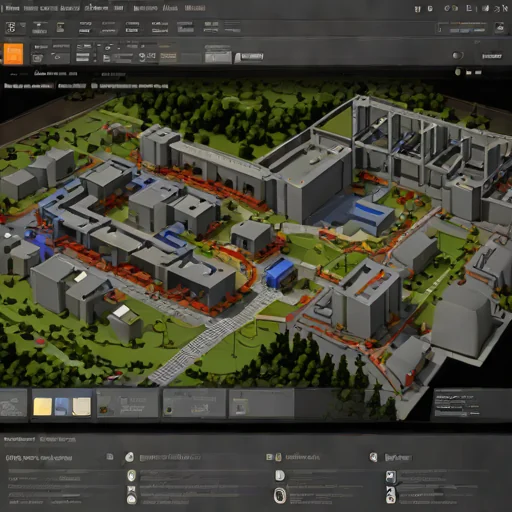The height and width of the screenshot is (512, 512).
Task: Click the large orange tile in the ribbon
Action: (14, 54)
